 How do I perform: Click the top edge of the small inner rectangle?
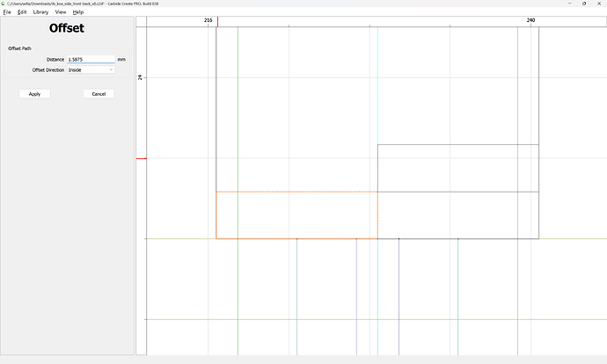point(457,144)
